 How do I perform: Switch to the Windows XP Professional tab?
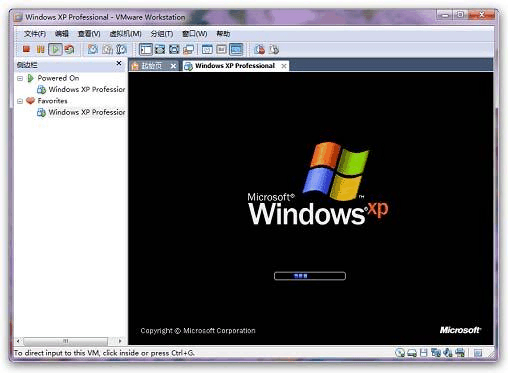coord(235,66)
